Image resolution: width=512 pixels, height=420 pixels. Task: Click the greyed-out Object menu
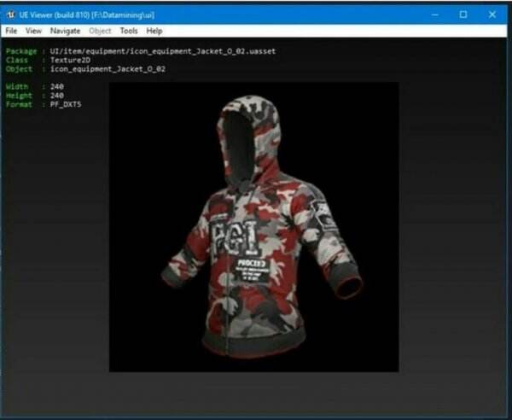100,31
